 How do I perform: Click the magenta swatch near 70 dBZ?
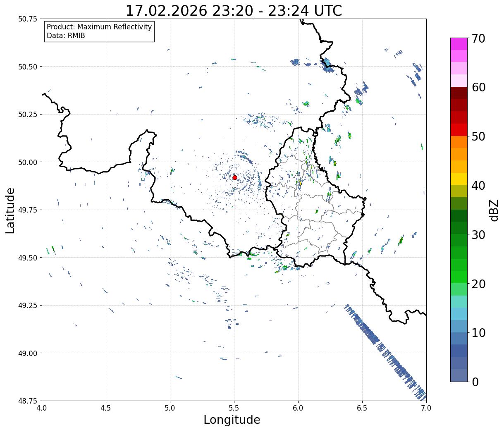coord(459,44)
